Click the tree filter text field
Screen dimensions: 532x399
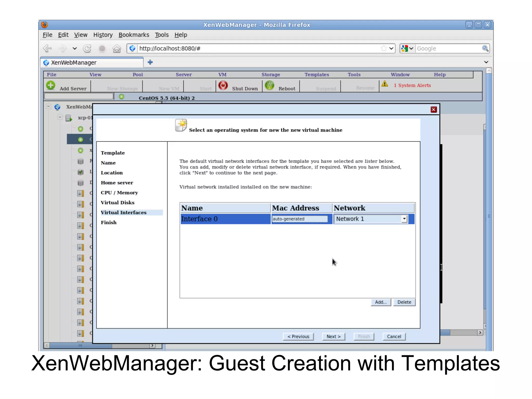tap(79, 96)
